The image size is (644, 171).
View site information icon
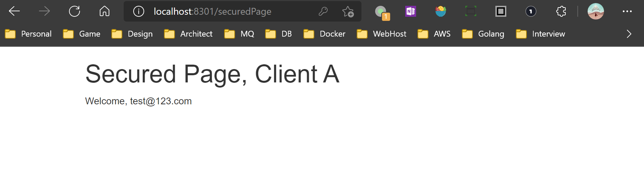138,11
